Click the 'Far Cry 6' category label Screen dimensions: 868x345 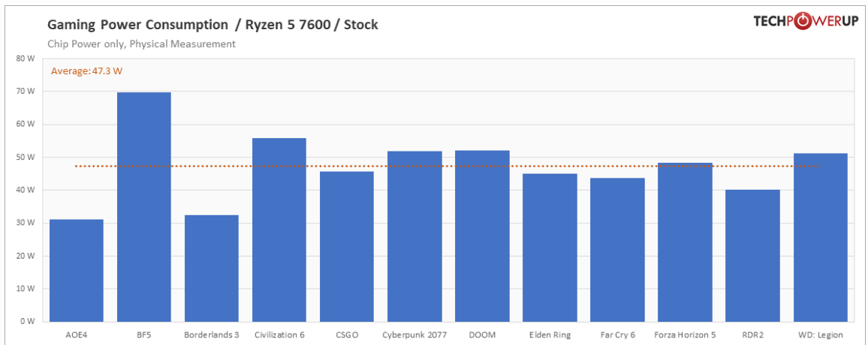[x=618, y=335]
